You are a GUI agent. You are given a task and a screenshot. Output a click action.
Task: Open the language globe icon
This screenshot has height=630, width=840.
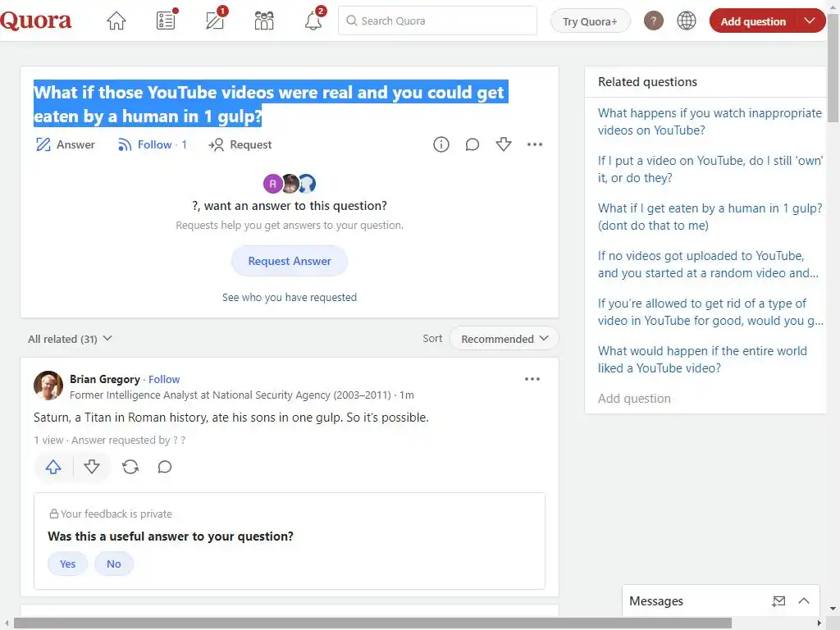pos(687,21)
